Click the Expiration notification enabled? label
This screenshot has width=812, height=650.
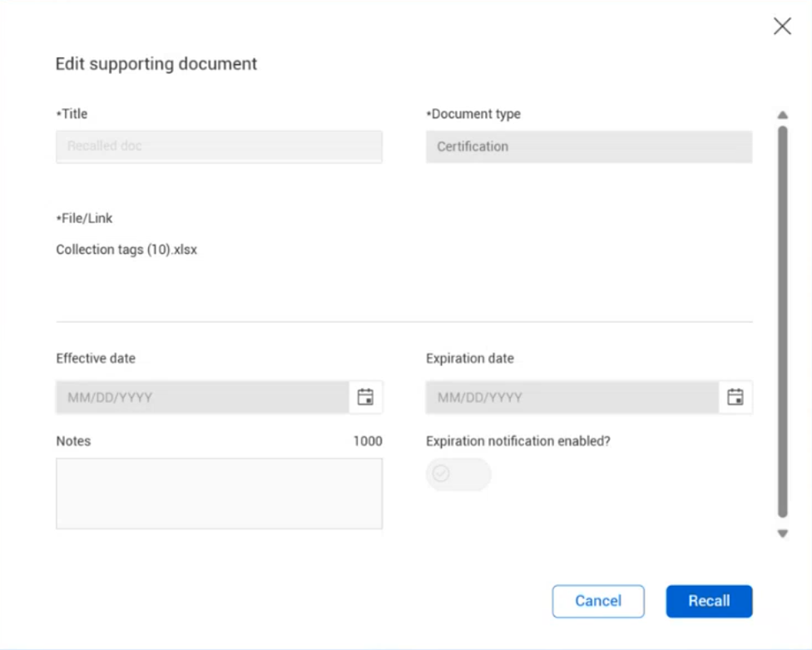tap(517, 441)
